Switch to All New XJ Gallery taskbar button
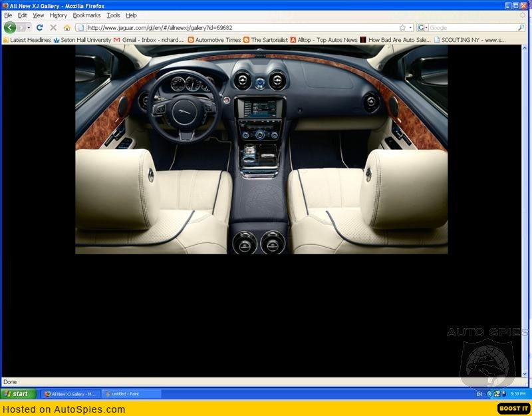The height and width of the screenshot is (416, 532). [71, 394]
